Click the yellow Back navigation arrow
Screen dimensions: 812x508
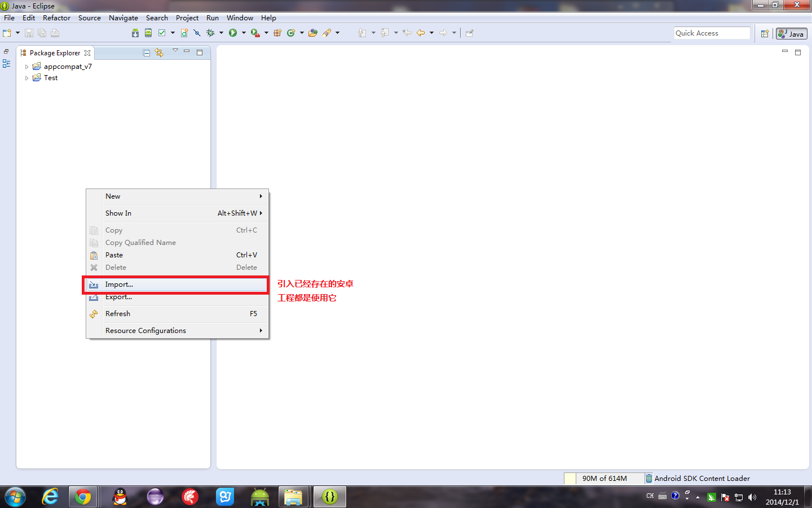[421, 33]
